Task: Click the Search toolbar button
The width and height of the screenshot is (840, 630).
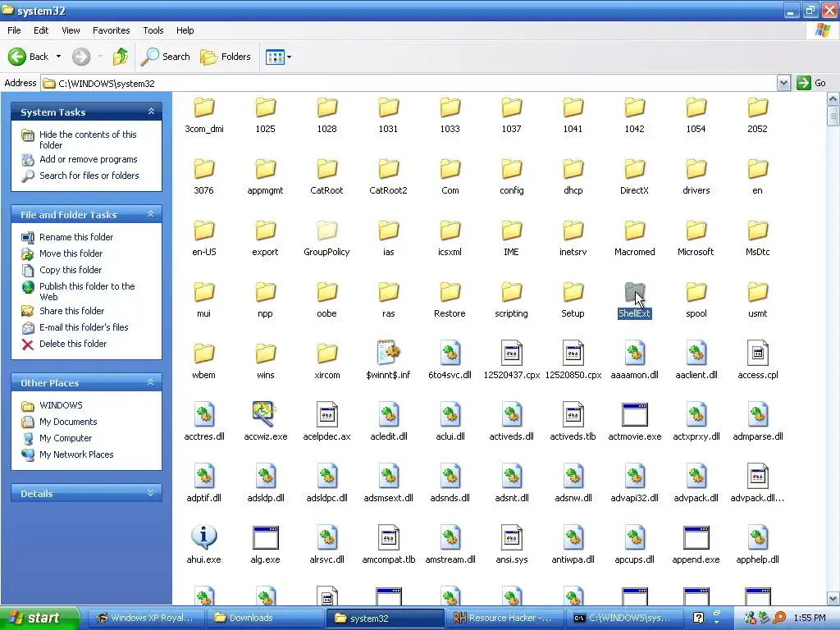Action: click(166, 57)
